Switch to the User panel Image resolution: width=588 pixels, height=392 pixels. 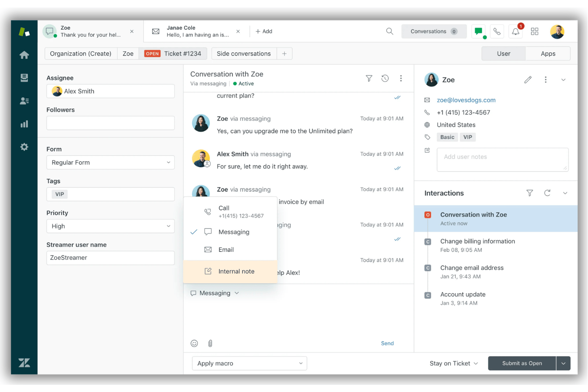point(504,54)
